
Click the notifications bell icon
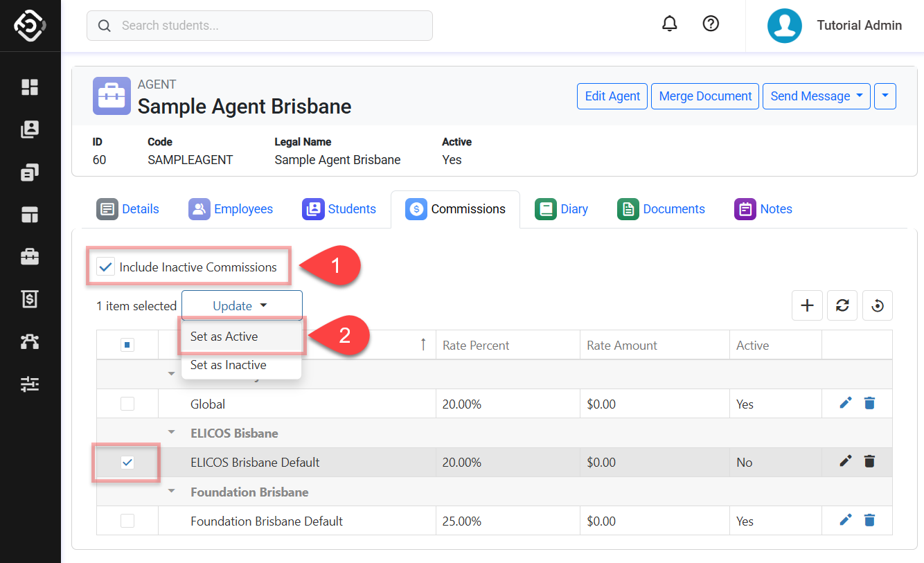[x=669, y=24]
